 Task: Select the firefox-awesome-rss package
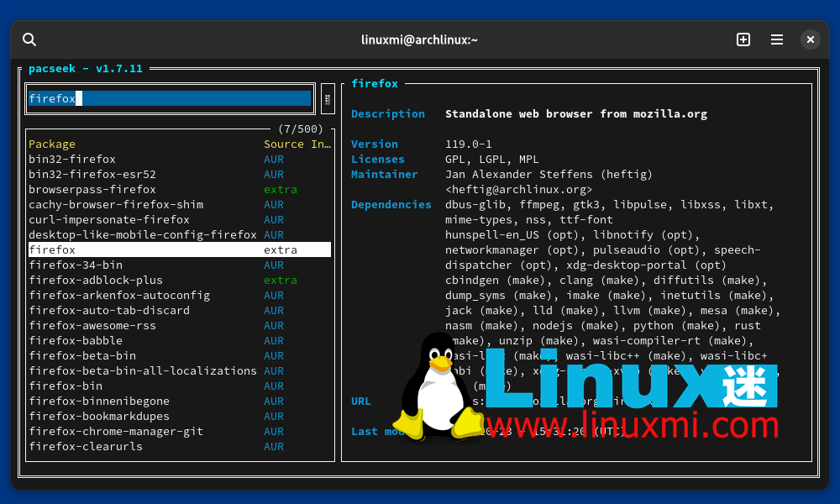point(180,326)
